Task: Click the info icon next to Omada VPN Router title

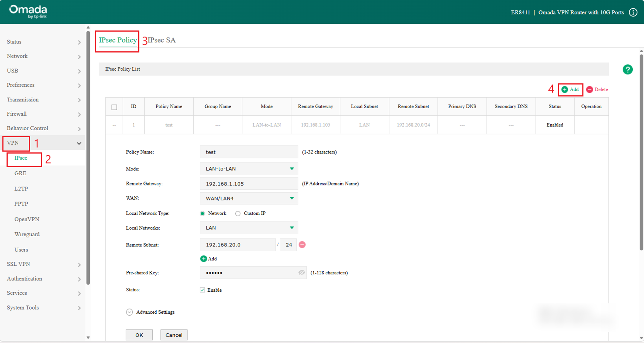Action: click(633, 12)
